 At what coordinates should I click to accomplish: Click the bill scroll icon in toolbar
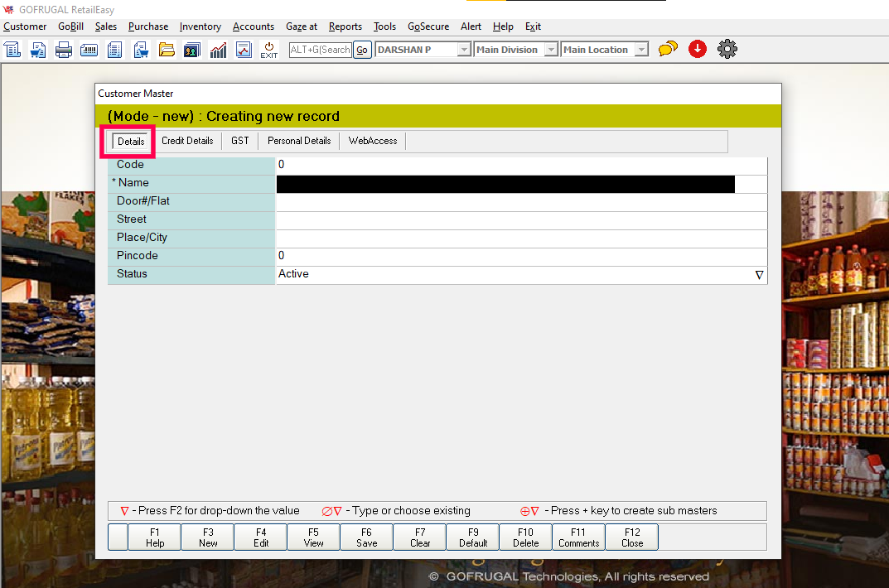pos(12,50)
